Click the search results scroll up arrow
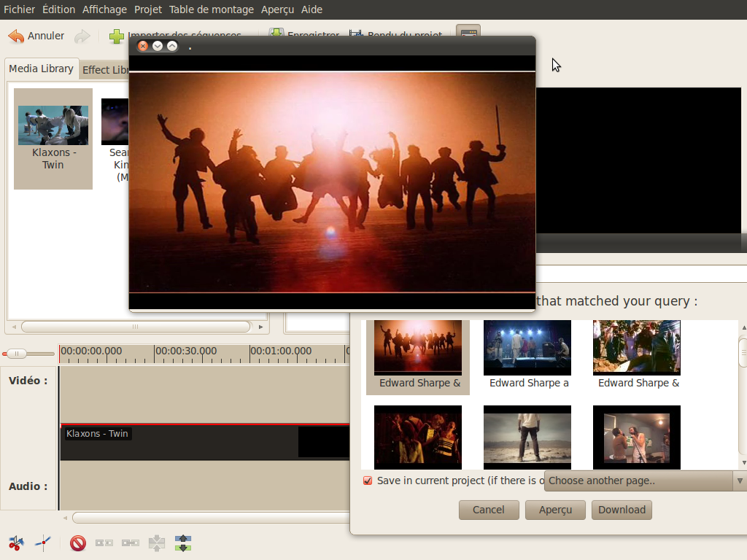Viewport: 747px width, 560px height. [743, 328]
